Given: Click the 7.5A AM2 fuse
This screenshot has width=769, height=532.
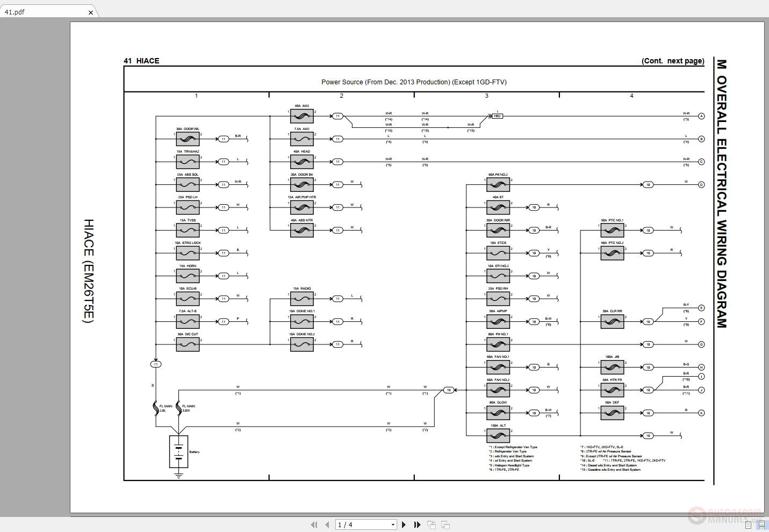Looking at the screenshot, I should (x=302, y=139).
